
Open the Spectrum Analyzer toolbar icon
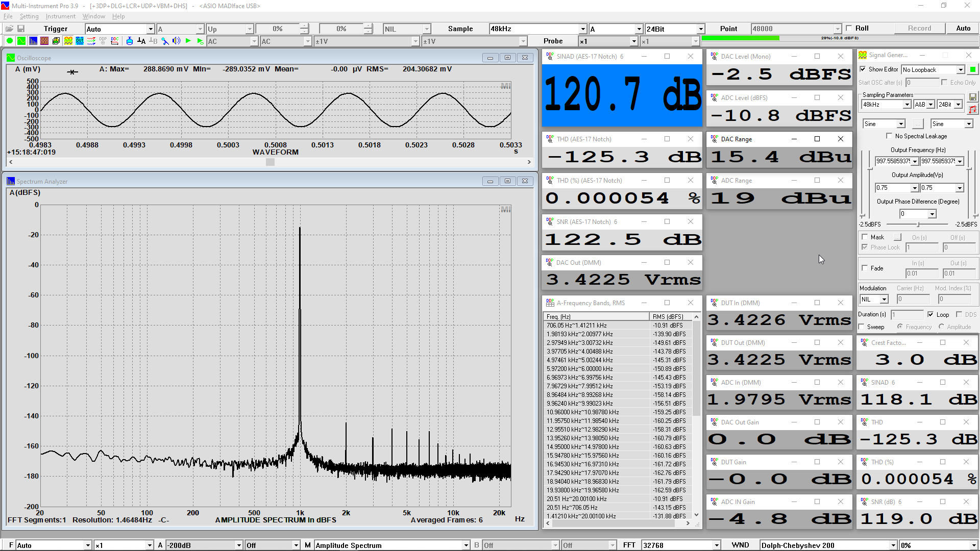pos(33,41)
